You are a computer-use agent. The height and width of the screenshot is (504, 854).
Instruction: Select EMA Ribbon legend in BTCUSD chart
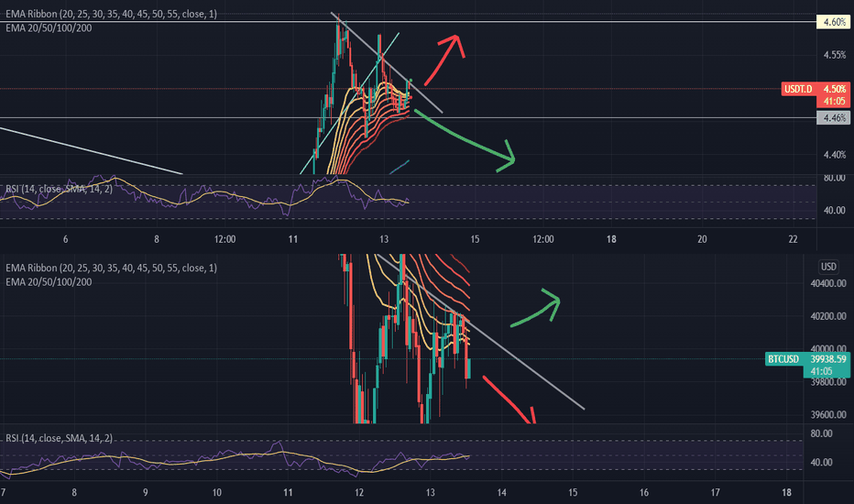click(111, 268)
